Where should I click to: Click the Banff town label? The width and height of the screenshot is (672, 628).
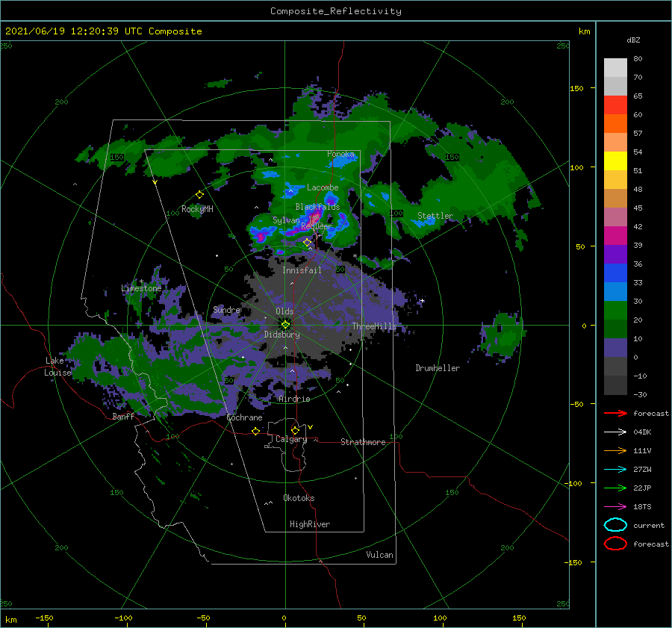click(x=123, y=417)
